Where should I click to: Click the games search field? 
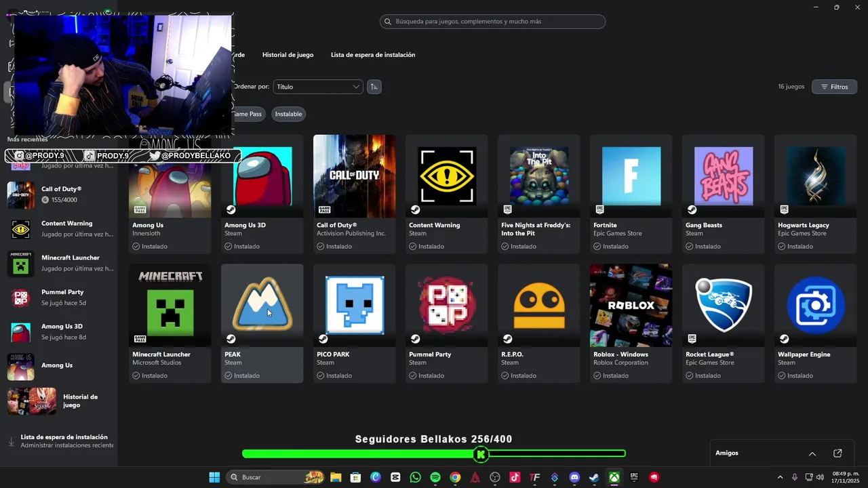492,22
